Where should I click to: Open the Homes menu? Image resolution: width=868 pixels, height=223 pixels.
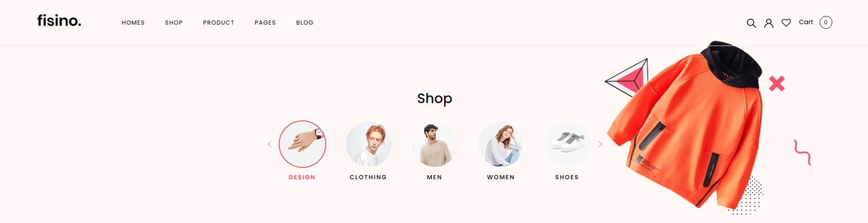point(133,23)
